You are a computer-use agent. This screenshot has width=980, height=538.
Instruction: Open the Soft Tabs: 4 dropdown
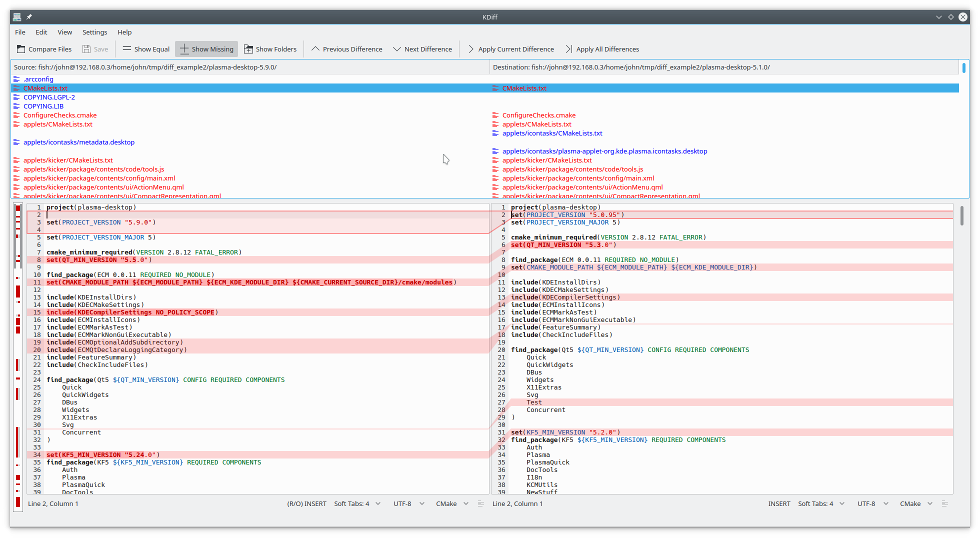[356, 503]
